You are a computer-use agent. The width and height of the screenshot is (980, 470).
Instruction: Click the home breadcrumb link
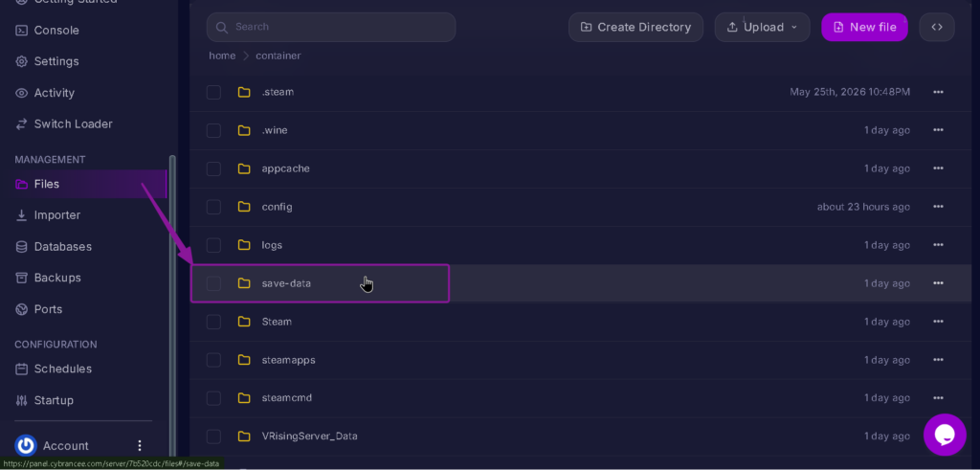tap(222, 56)
